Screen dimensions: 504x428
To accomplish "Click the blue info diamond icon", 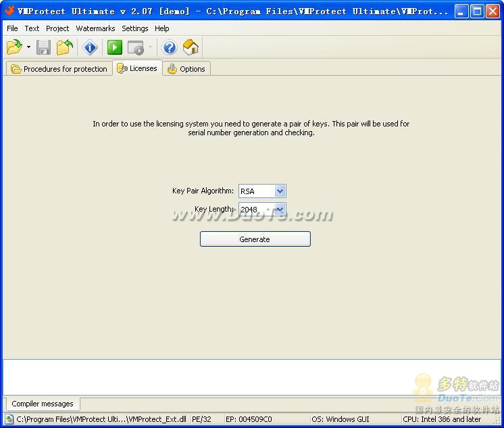I will (90, 47).
